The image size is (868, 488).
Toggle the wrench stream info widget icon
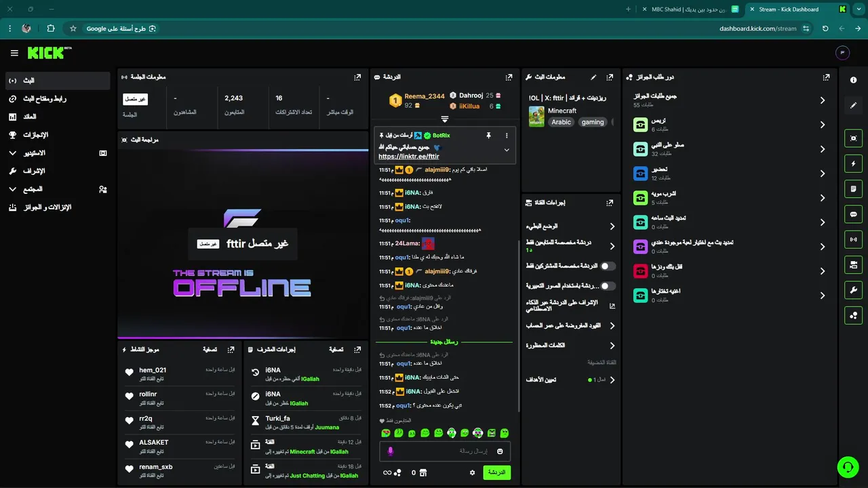click(854, 289)
